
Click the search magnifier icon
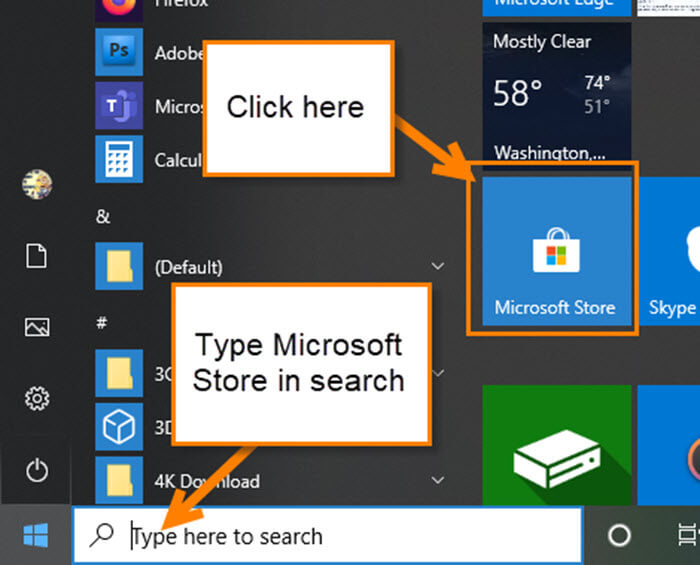(x=101, y=535)
